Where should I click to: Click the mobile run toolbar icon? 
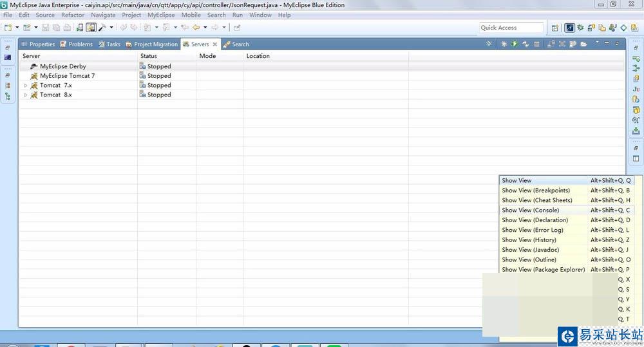[80, 28]
